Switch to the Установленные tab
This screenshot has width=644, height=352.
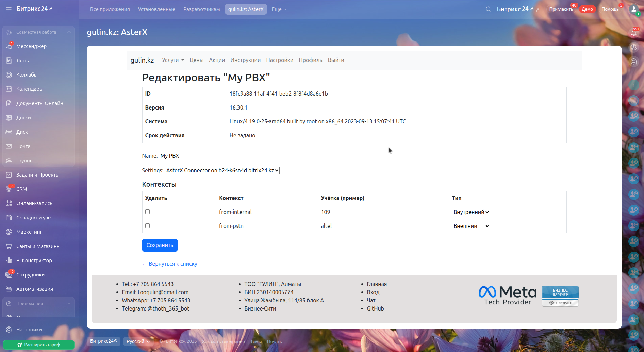click(156, 9)
